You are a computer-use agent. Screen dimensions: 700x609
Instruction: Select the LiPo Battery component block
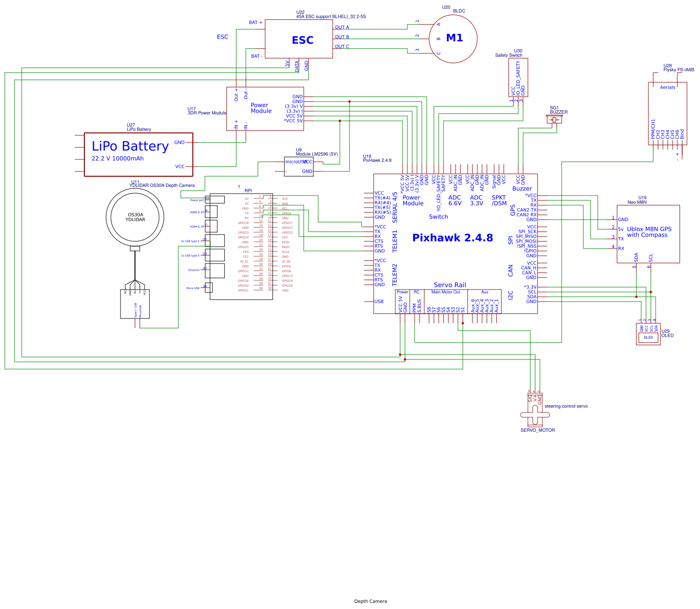click(x=139, y=155)
